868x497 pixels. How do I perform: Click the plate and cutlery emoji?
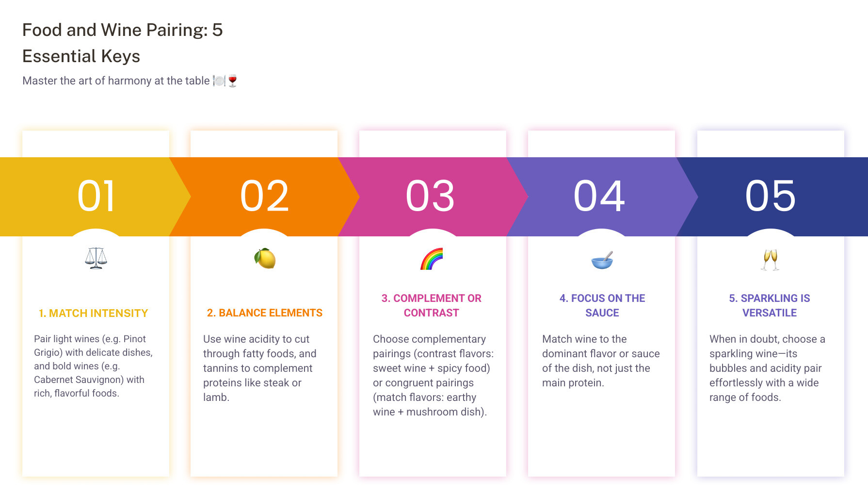(219, 81)
